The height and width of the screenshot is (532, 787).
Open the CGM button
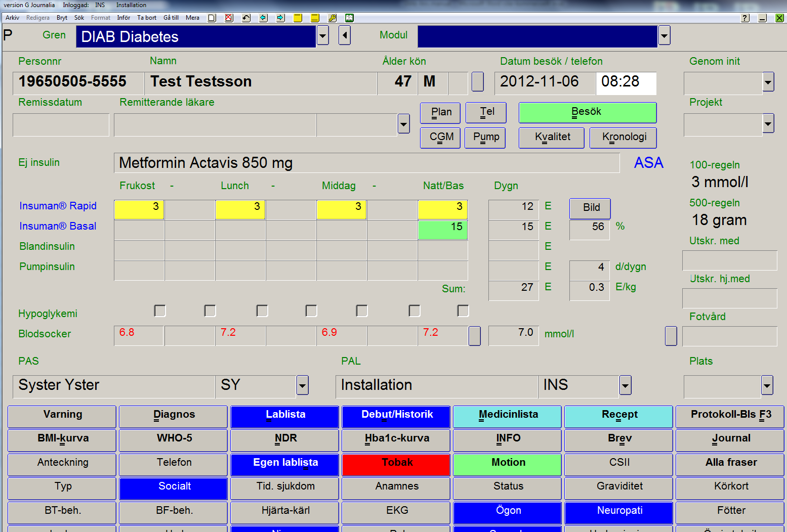point(440,138)
